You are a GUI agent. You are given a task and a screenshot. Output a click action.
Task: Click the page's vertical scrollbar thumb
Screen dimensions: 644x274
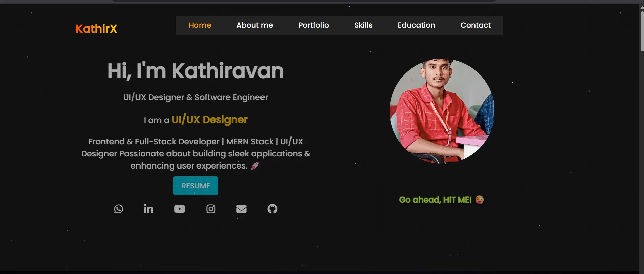click(x=642, y=31)
